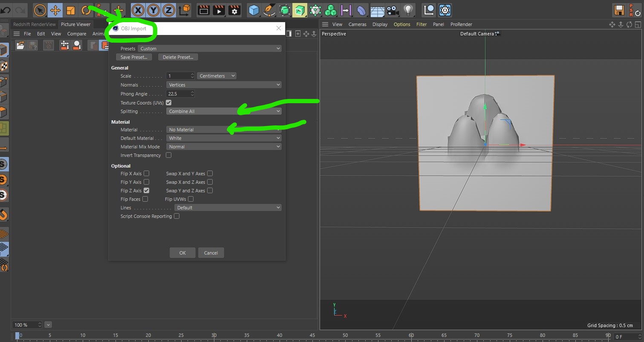
Task: Select the Move tool in top toolbar
Action: coord(55,10)
